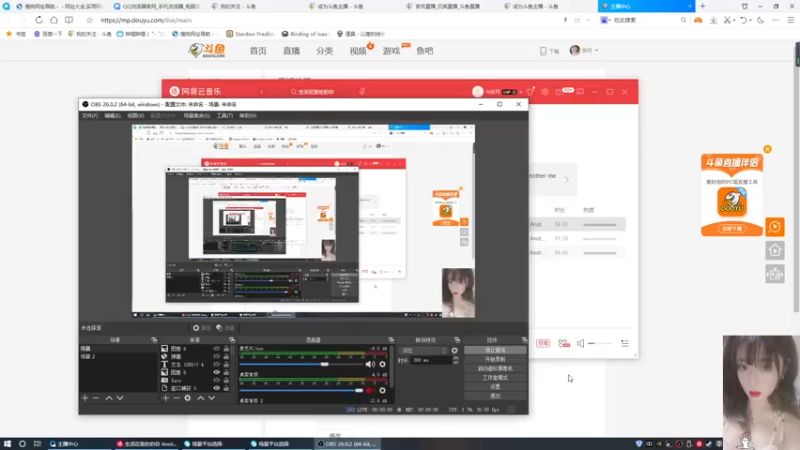Toggle visibility of the text source
The height and width of the screenshot is (450, 800).
[216, 364]
